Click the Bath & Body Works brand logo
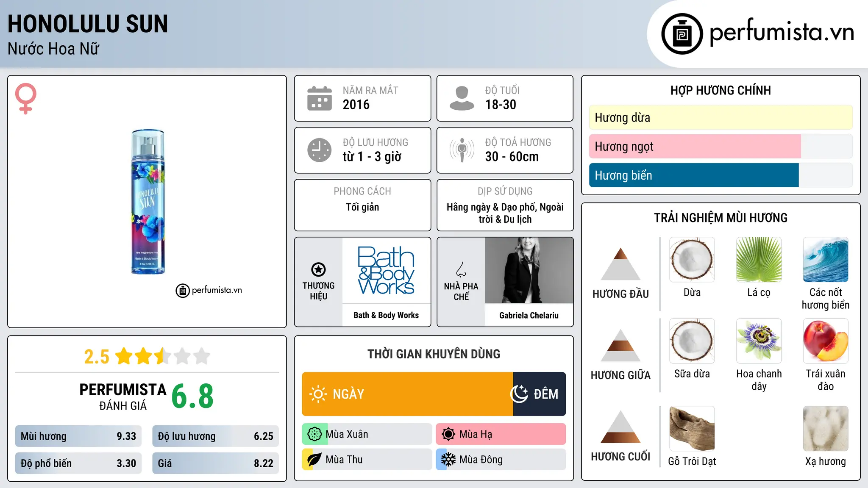 (386, 270)
